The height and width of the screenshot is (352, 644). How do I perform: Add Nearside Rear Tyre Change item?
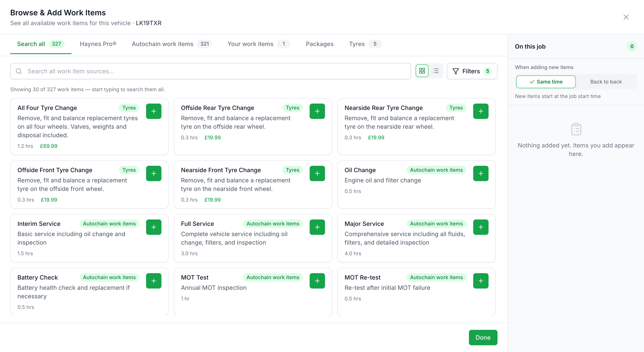click(x=480, y=111)
